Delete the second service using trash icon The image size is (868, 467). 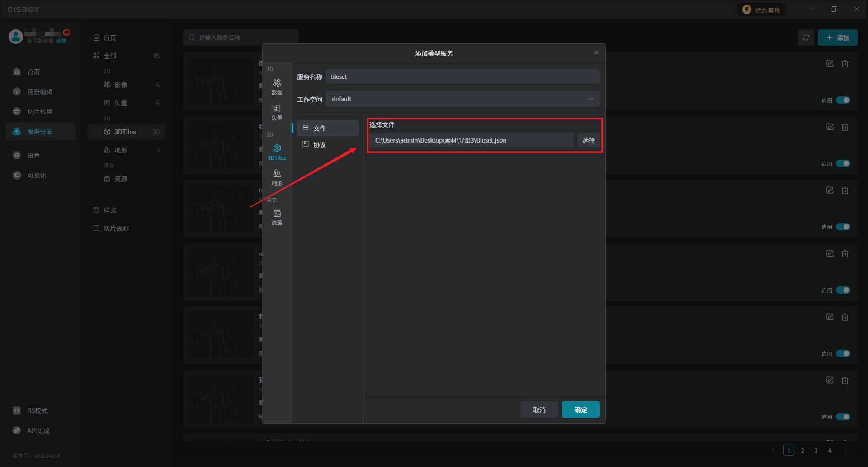pos(844,127)
